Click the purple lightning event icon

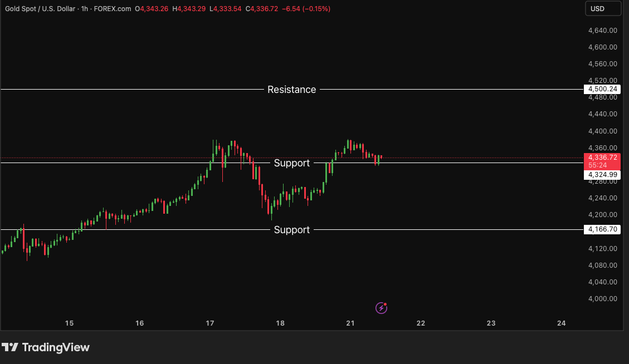pyautogui.click(x=381, y=308)
